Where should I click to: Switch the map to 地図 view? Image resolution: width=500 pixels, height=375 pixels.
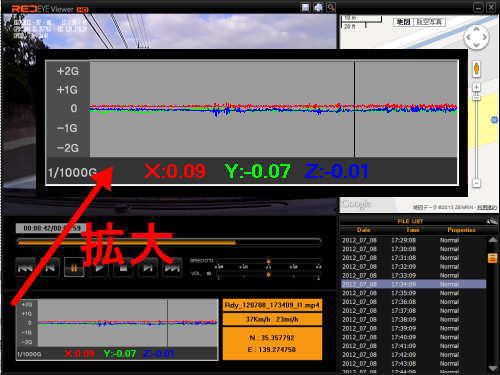[x=403, y=22]
